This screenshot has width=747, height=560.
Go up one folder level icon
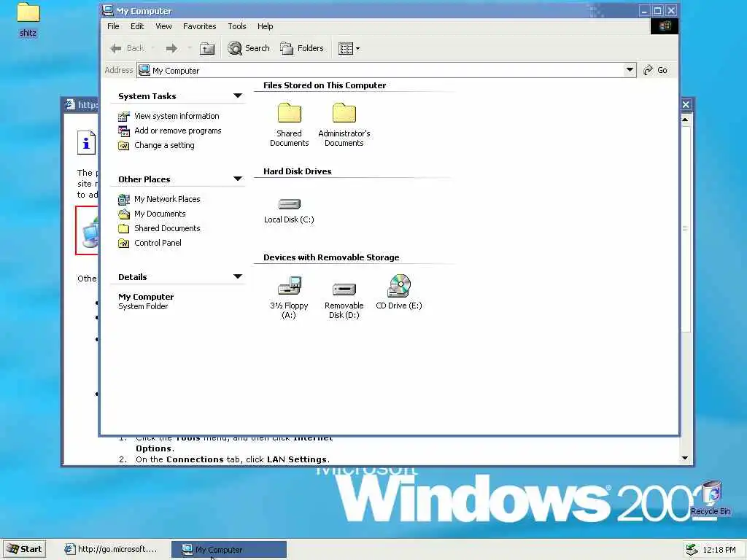tap(206, 48)
